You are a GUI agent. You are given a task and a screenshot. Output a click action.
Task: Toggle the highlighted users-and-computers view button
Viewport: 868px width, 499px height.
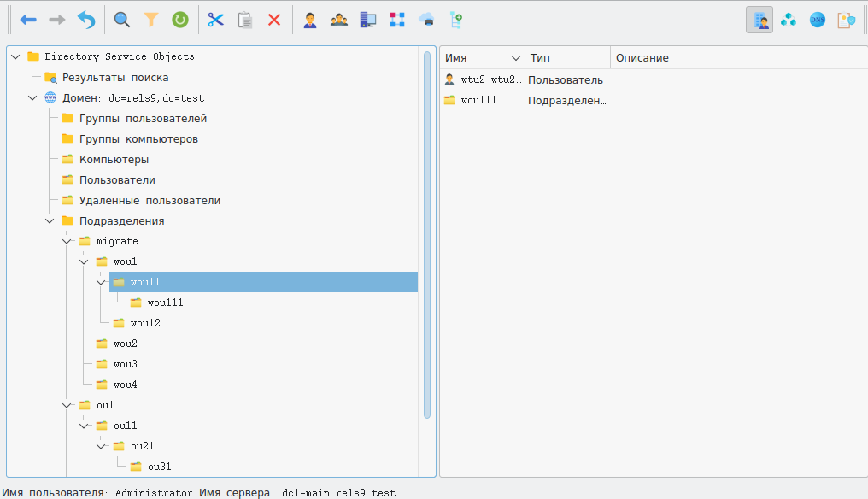pyautogui.click(x=759, y=20)
